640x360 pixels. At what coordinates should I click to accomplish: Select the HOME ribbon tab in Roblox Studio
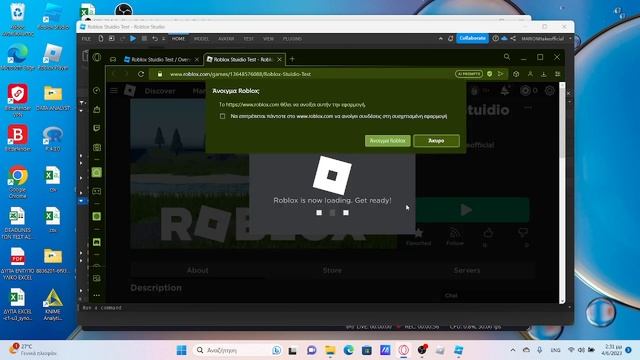click(x=178, y=39)
